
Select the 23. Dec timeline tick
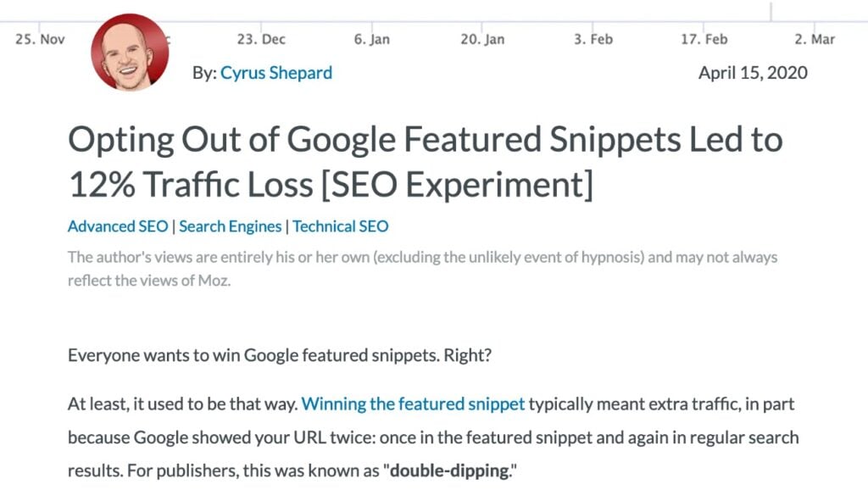pos(261,39)
